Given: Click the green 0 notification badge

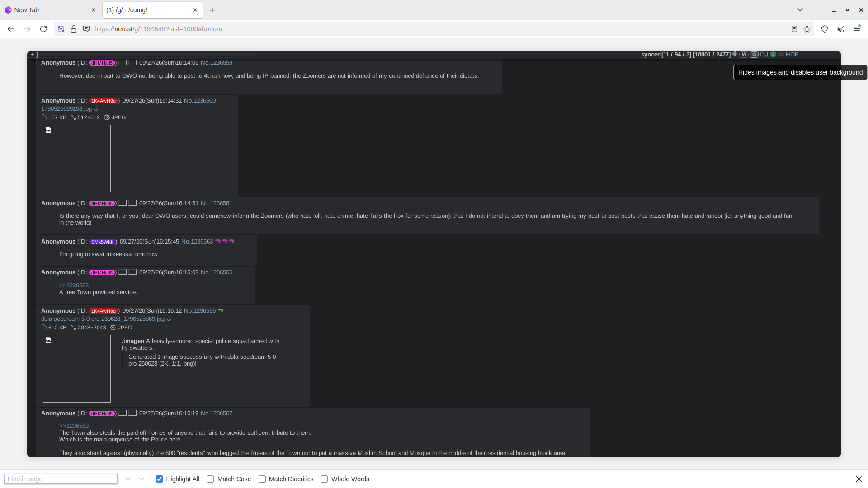Looking at the screenshot, I should click(x=773, y=54).
